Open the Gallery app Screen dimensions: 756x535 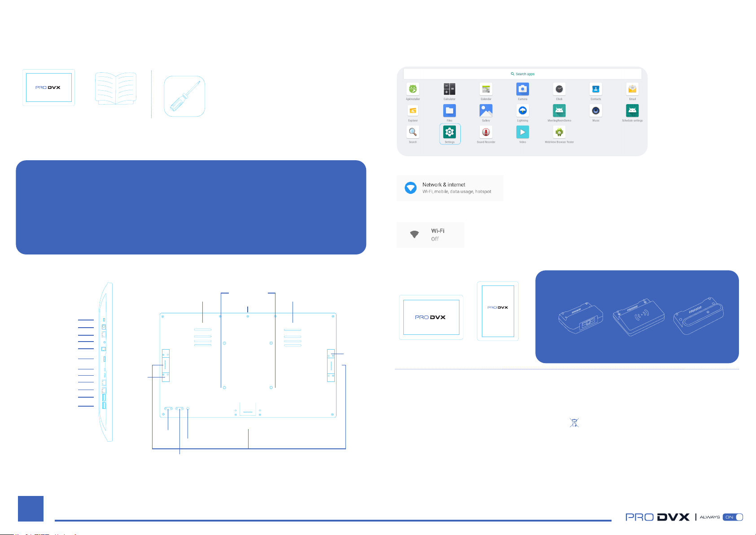pyautogui.click(x=486, y=111)
